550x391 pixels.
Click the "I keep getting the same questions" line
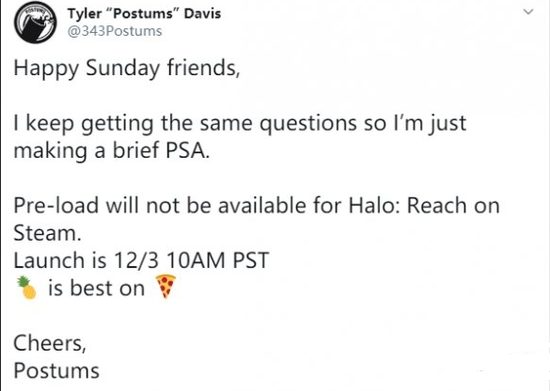point(185,123)
